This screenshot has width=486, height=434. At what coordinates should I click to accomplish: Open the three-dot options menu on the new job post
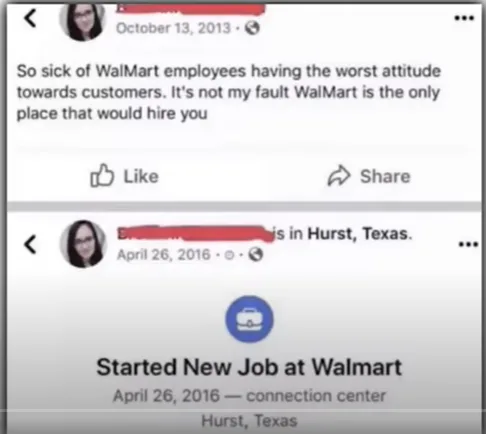coord(468,244)
